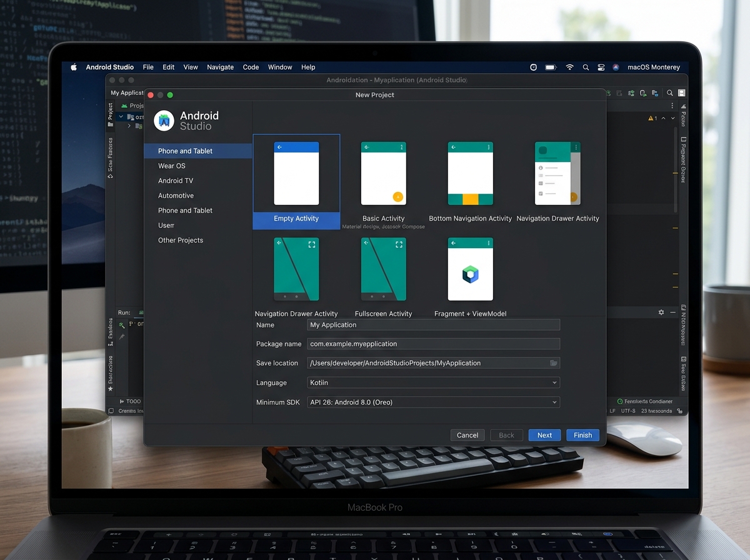This screenshot has width=750, height=560.
Task: Click the Android Studio logo in the dialog
Action: click(163, 119)
